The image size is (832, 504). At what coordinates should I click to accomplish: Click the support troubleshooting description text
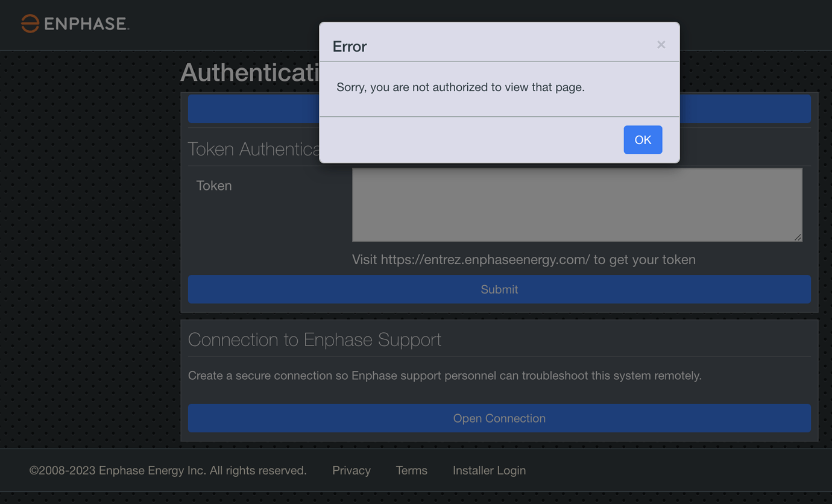[445, 375]
